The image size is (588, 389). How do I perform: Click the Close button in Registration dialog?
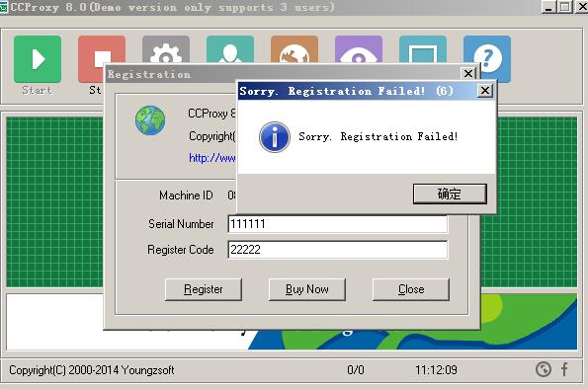coord(411,289)
